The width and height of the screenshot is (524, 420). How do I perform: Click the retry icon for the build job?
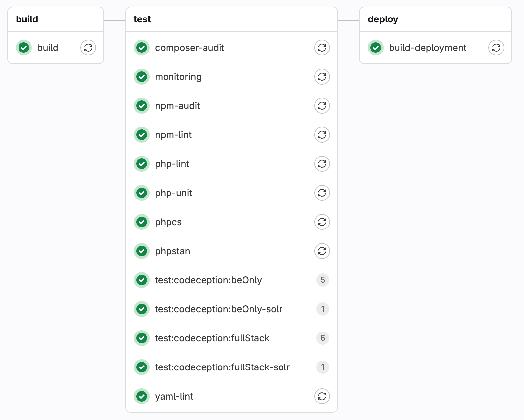pos(88,48)
